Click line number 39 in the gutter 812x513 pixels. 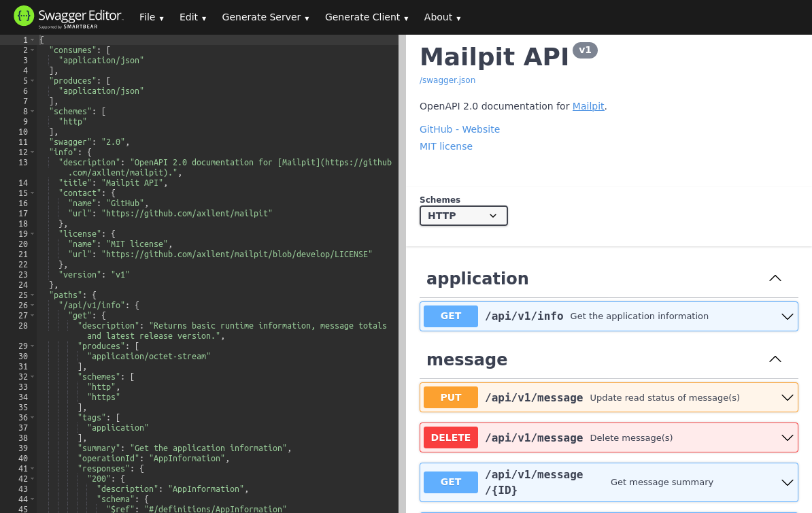coord(23,448)
